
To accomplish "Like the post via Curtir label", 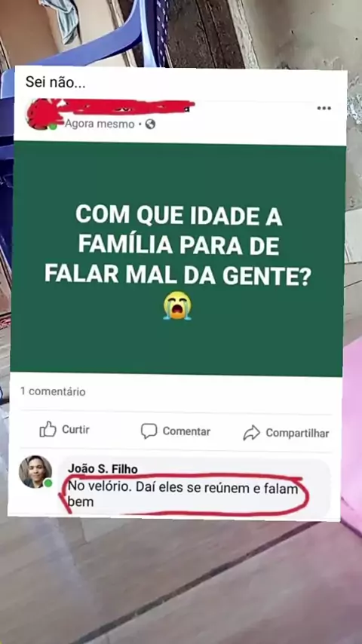I will point(75,430).
